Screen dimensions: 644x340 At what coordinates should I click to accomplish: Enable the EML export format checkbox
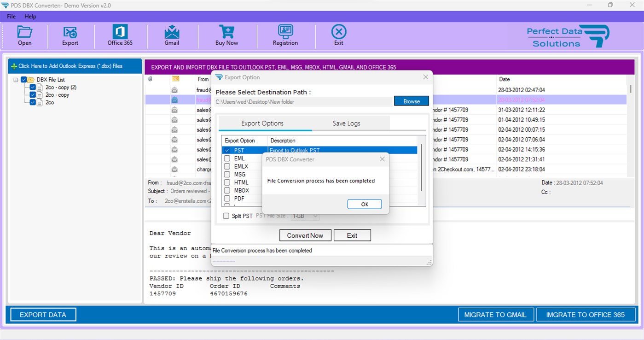point(226,158)
